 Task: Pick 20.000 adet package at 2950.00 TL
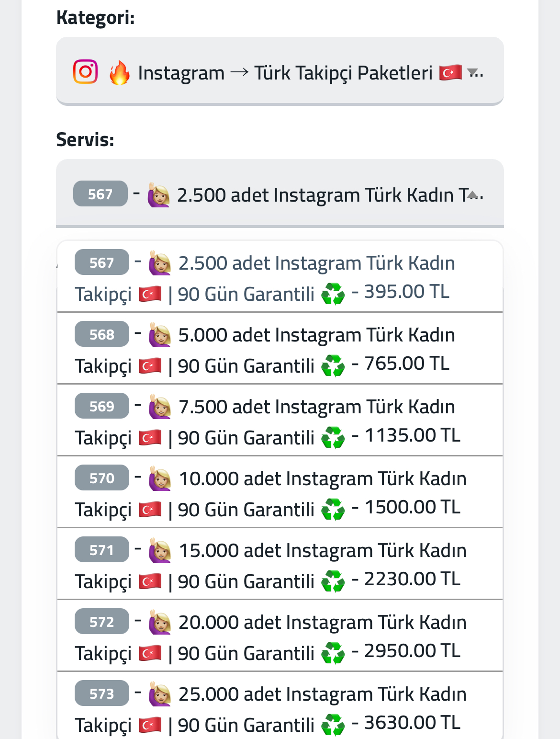pos(280,636)
